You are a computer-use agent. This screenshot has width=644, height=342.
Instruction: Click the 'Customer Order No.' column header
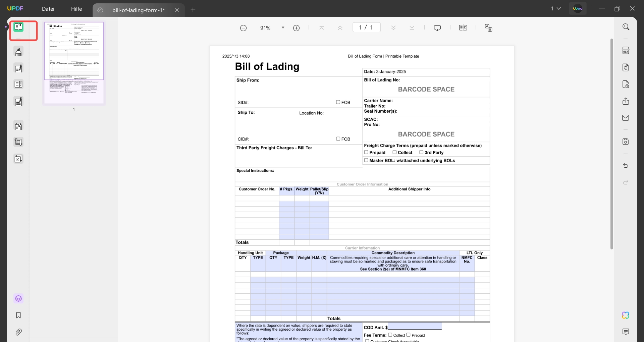click(257, 189)
